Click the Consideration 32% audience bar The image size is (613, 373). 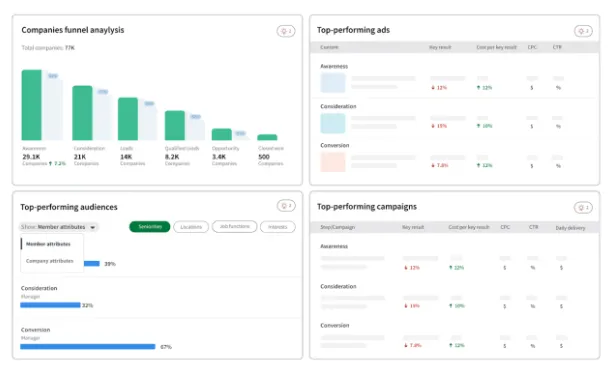50,305
